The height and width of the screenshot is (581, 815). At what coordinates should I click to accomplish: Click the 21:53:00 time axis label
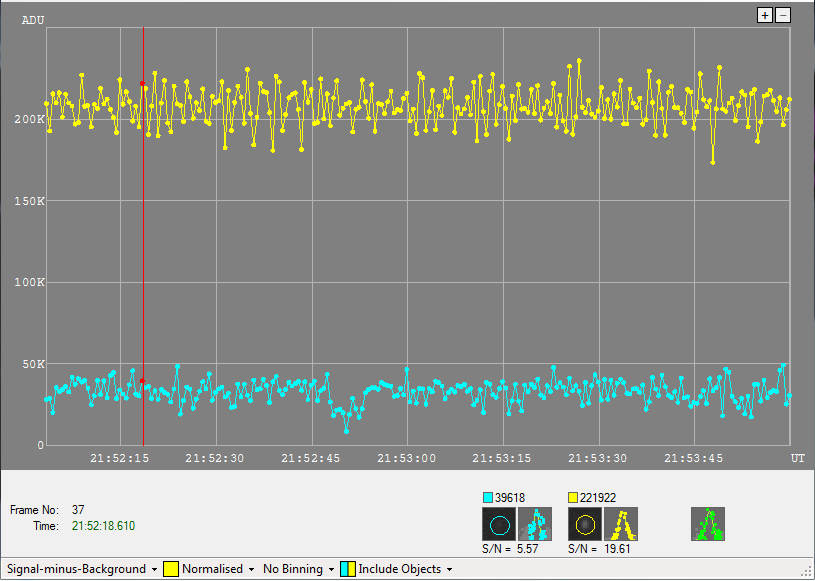(x=406, y=458)
